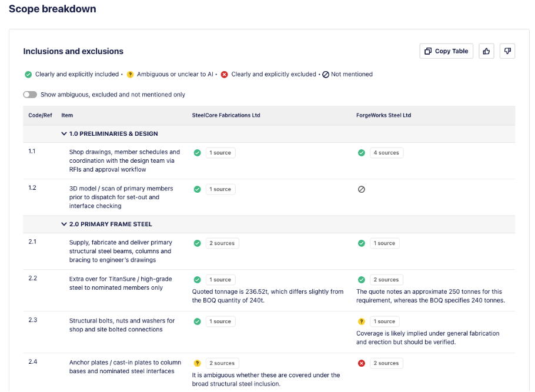The height and width of the screenshot is (392, 535).
Task: Click the not mentioned icon in row 1.2
Action: pos(361,189)
